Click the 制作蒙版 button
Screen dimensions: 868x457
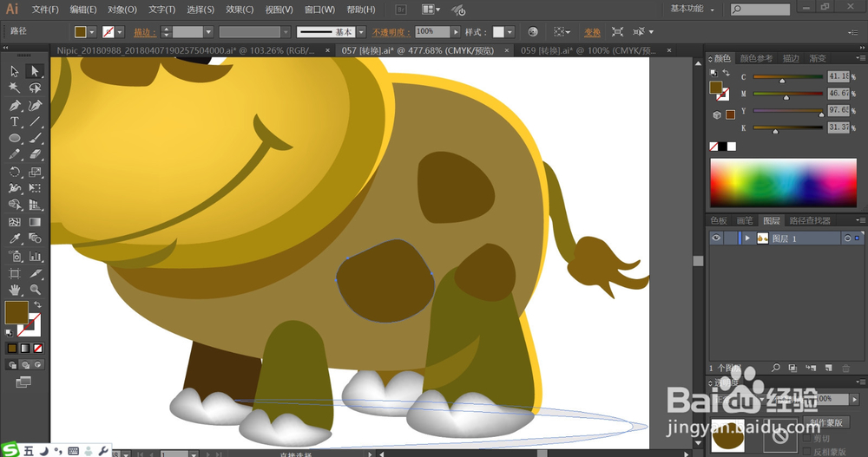(x=826, y=422)
